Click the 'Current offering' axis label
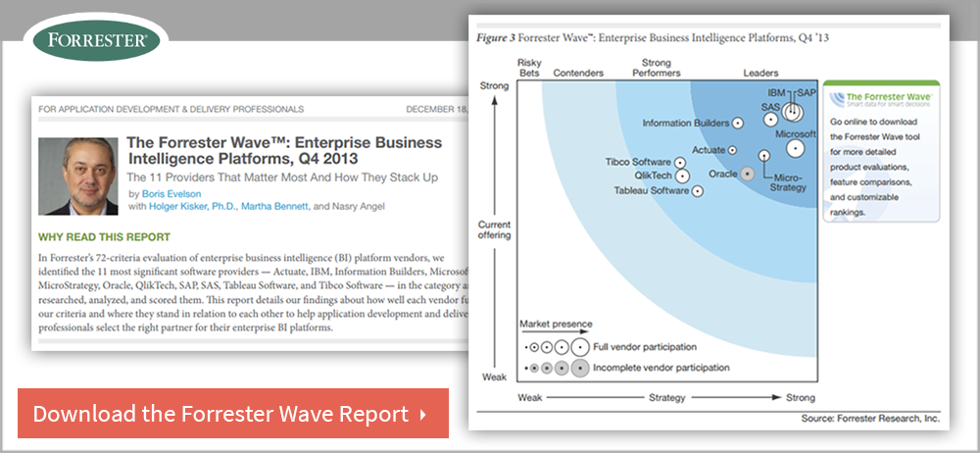Image resolution: width=980 pixels, height=453 pixels. 494,229
